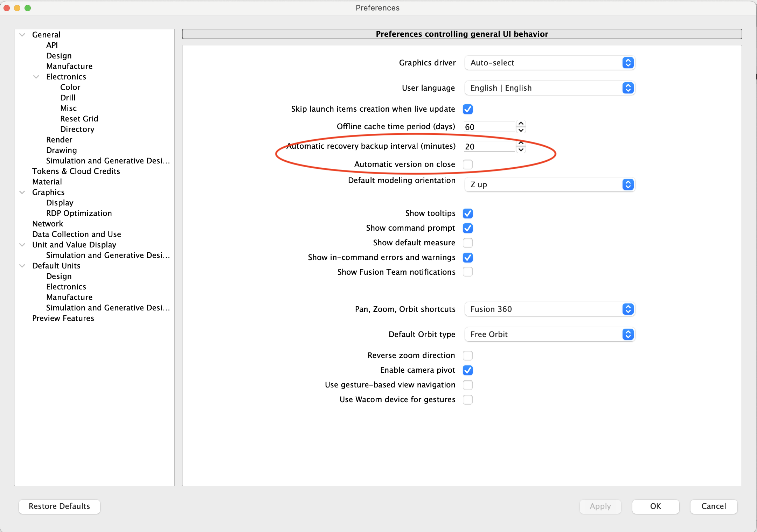Open the Preview Features preferences page
The width and height of the screenshot is (757, 532).
[63, 318]
